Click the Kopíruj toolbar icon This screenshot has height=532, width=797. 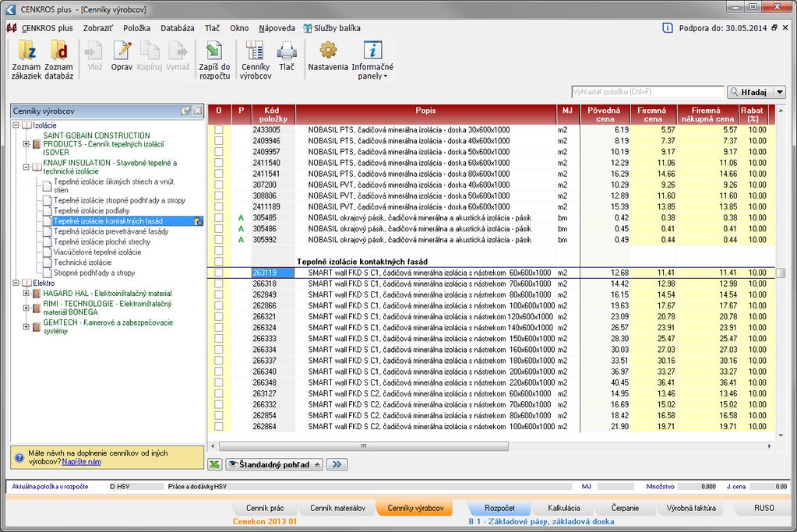pos(150,56)
